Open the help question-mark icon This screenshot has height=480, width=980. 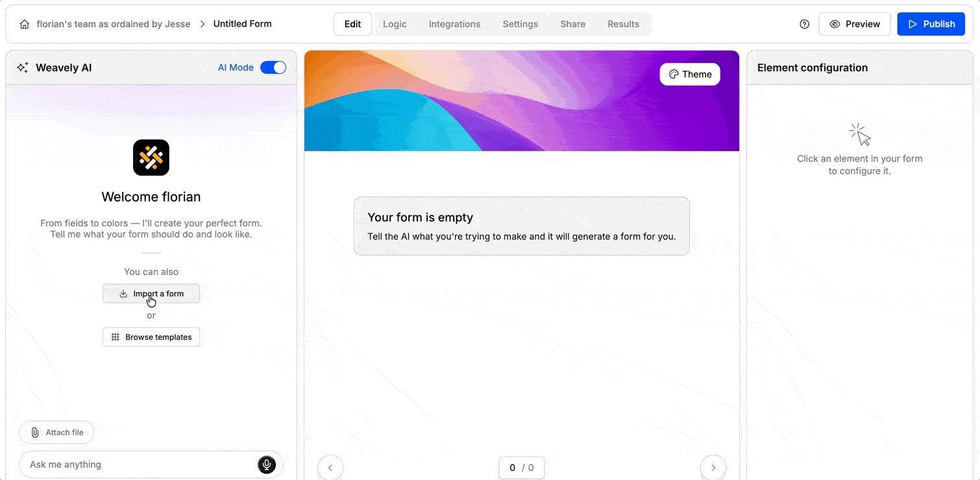(x=804, y=23)
